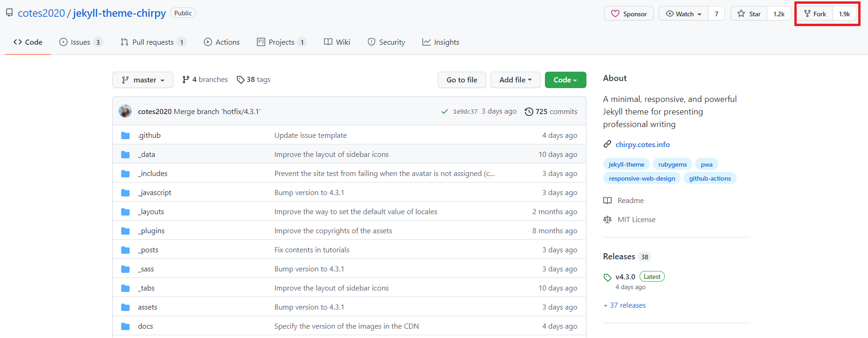Fork the repository
The image size is (868, 338).
pyautogui.click(x=815, y=14)
